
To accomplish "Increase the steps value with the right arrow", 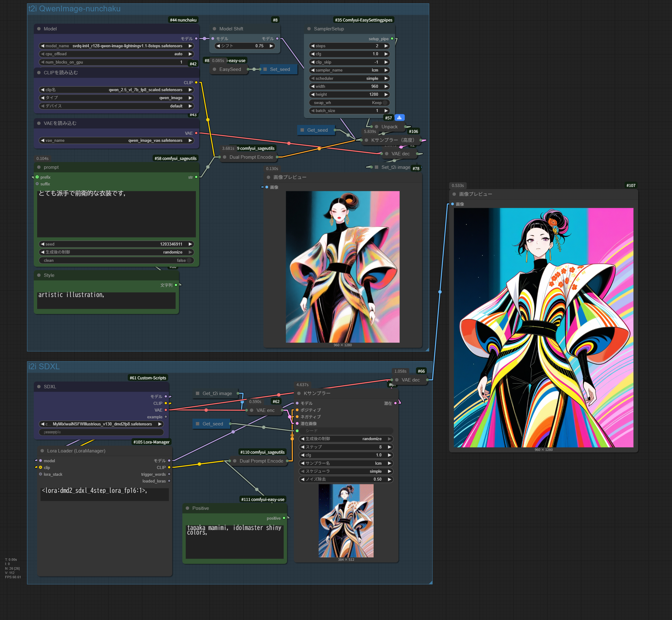I will tap(386, 46).
